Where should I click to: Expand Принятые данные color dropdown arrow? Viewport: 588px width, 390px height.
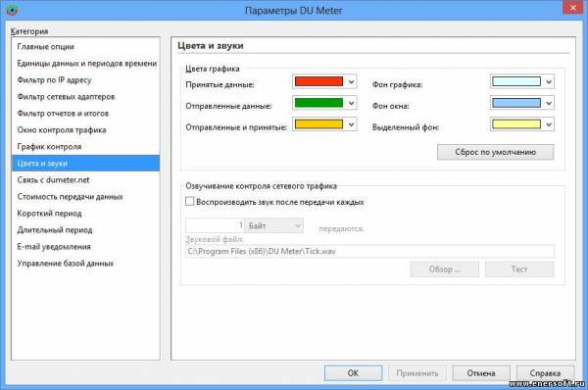351,81
